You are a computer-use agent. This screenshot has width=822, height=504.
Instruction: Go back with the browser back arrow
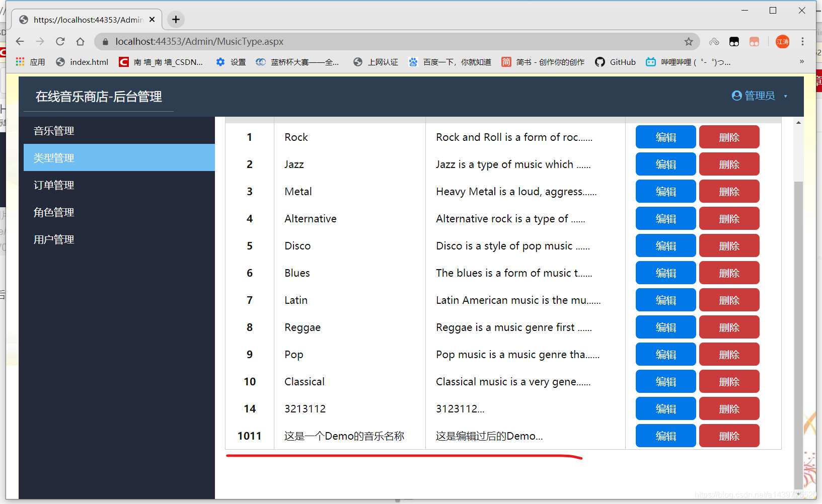(20, 41)
